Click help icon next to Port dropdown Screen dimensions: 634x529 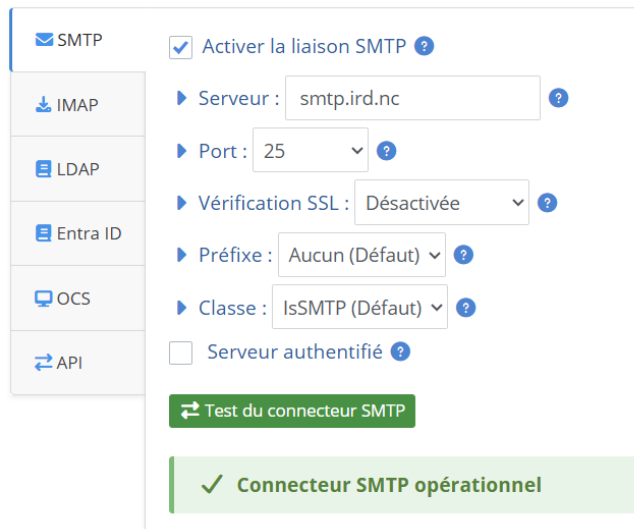pos(386,151)
